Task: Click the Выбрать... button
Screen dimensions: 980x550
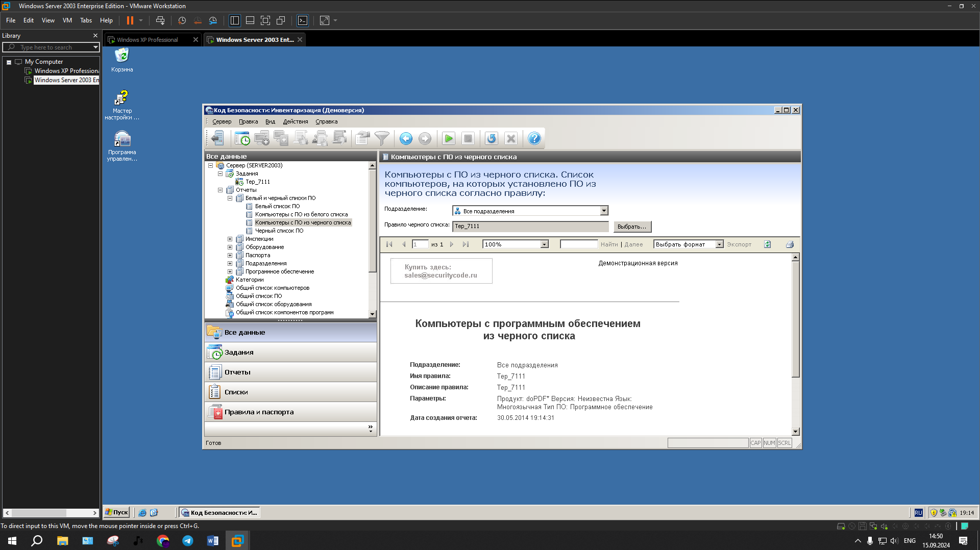Action: point(632,227)
